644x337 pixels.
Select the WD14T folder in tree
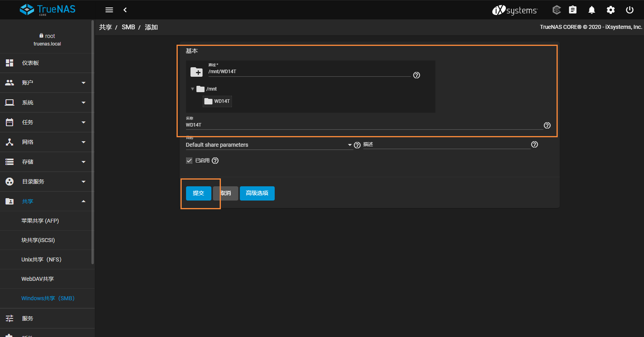[x=217, y=101]
